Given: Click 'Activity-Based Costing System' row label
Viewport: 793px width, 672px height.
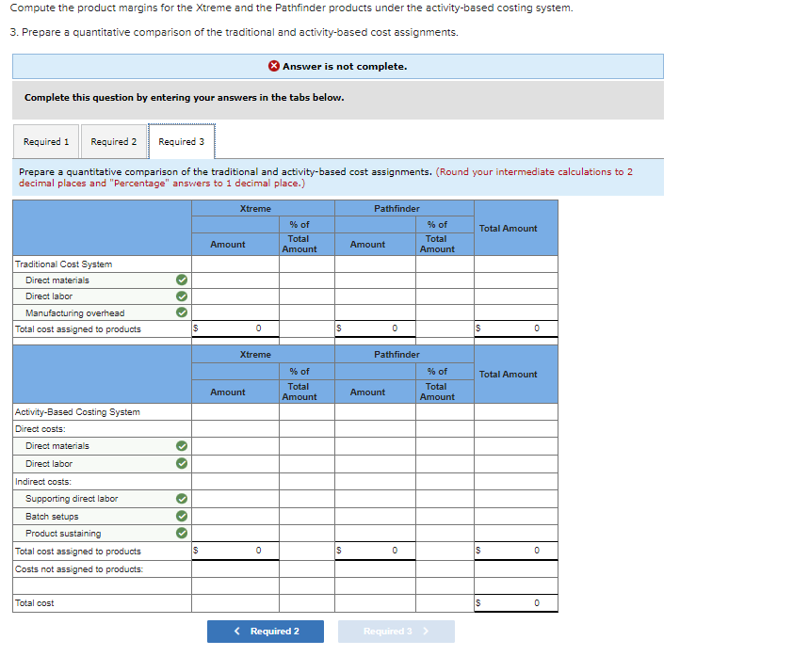Looking at the screenshot, I should [x=77, y=412].
